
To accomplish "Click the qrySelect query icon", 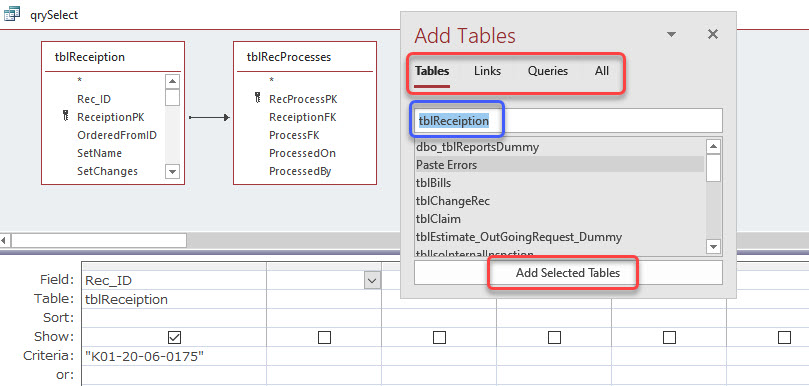I will (12, 14).
